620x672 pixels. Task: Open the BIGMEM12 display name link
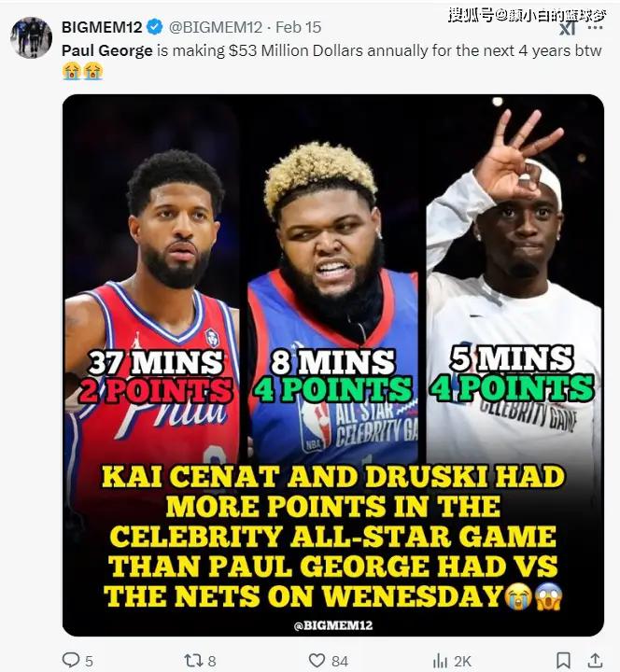click(x=102, y=27)
